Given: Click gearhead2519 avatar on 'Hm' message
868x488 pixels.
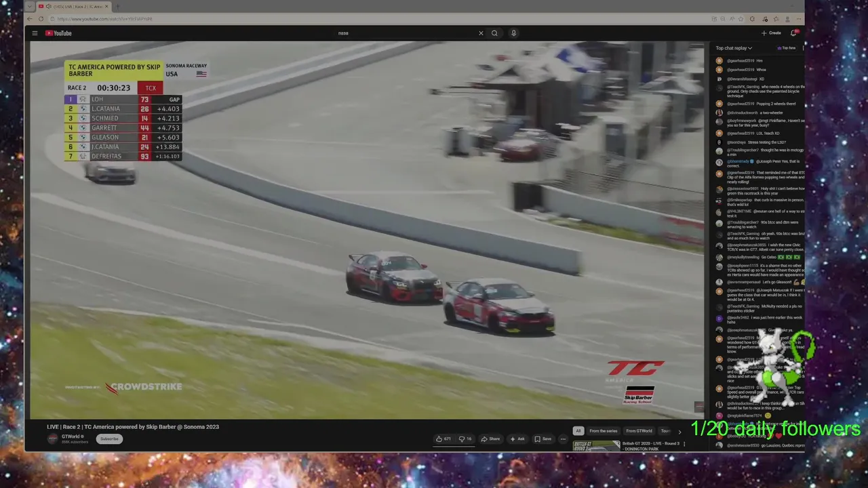Looking at the screenshot, I should tap(719, 61).
